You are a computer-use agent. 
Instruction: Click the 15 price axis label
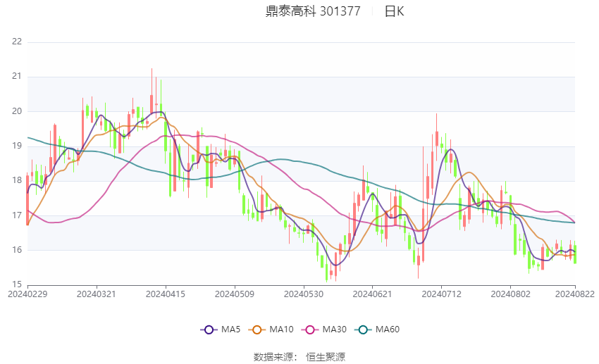coord(17,284)
